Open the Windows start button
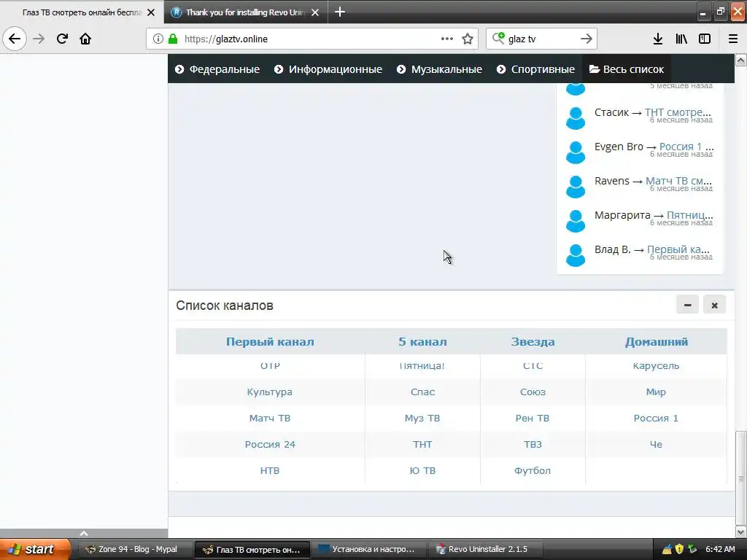Viewport: 747px width, 560px height. point(35,549)
